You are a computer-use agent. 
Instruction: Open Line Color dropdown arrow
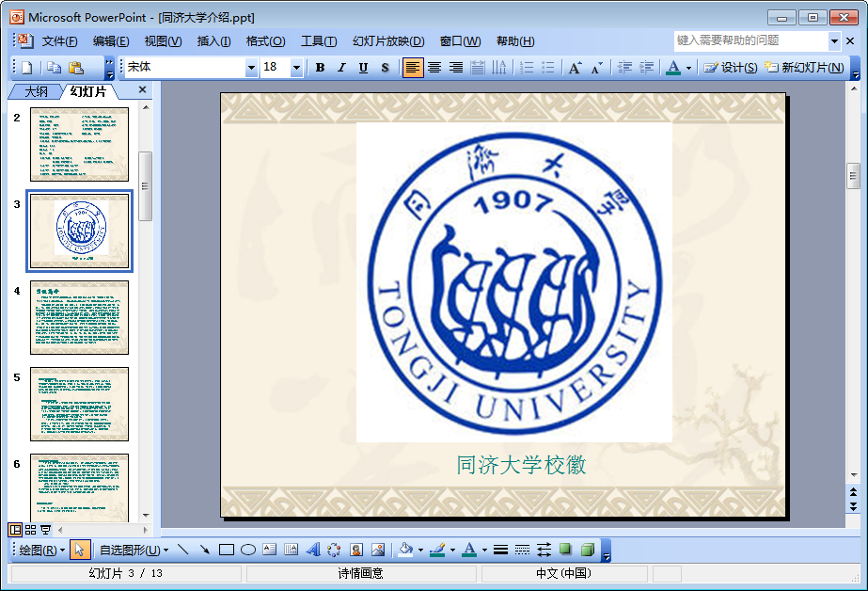coord(453,550)
